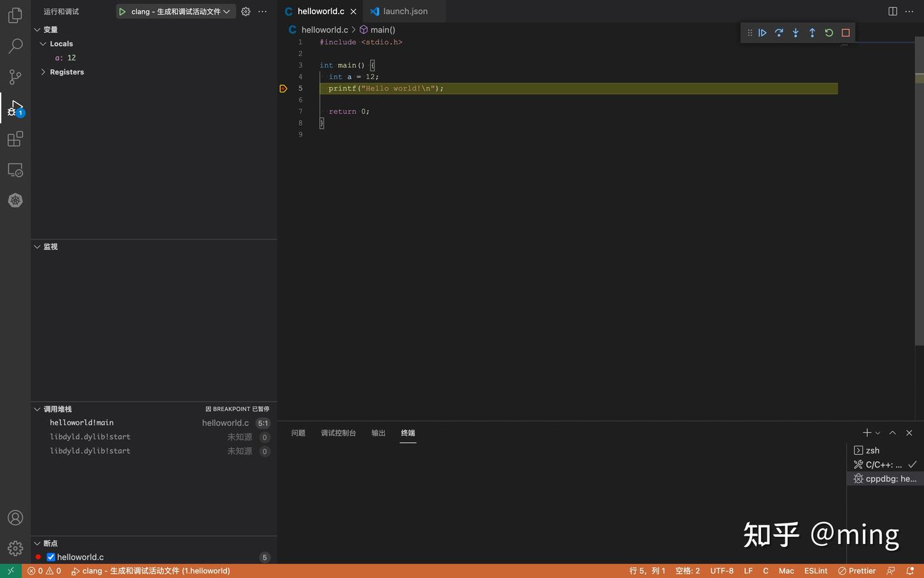This screenshot has height=578, width=924.
Task: Open the Remote Explorer icon
Action: point(15,170)
